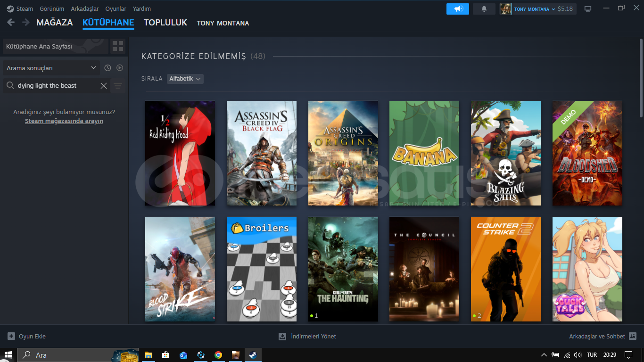644x362 pixels.
Task: Click Oyun Ekle button
Action: [x=27, y=336]
